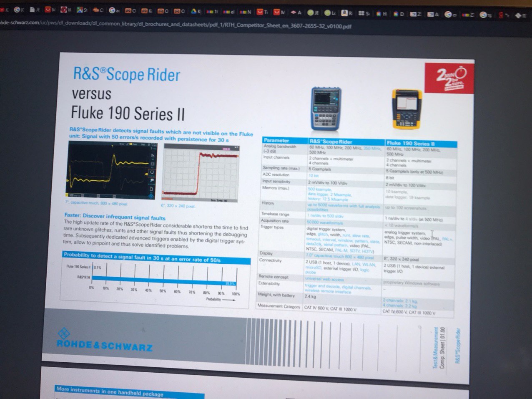Screen dimensions: 532x399
Task: Click the "2.4 kg" weight value
Action: click(310, 296)
